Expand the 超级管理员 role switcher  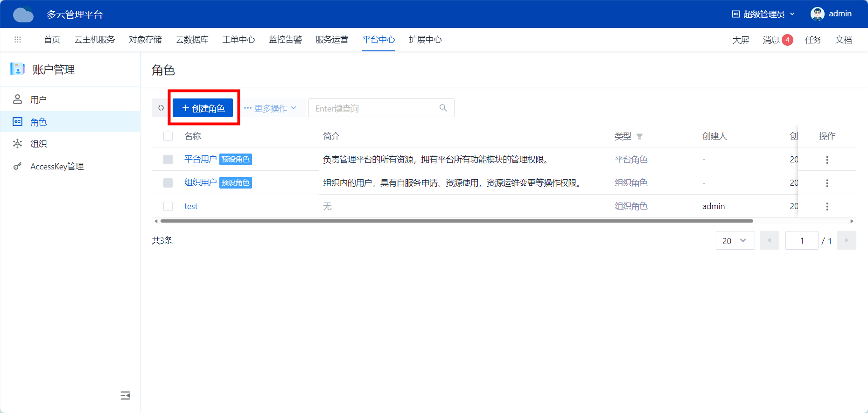[x=763, y=14]
